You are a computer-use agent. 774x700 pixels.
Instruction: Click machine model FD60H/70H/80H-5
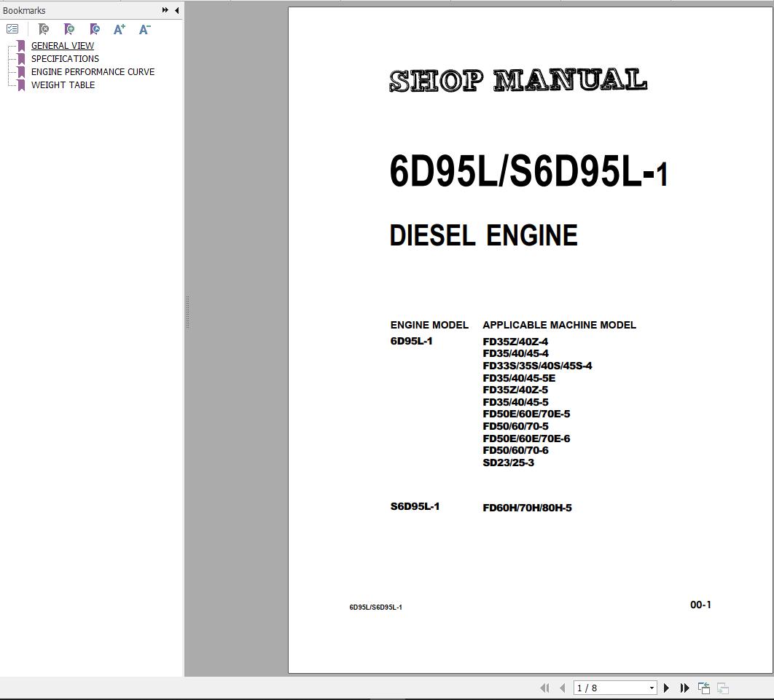tap(527, 508)
